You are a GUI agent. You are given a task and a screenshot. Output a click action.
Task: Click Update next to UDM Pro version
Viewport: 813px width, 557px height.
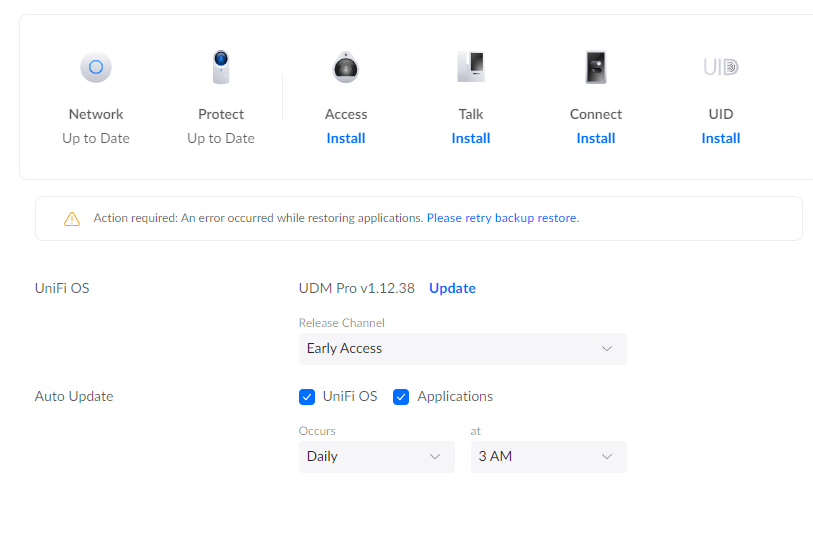pyautogui.click(x=452, y=289)
